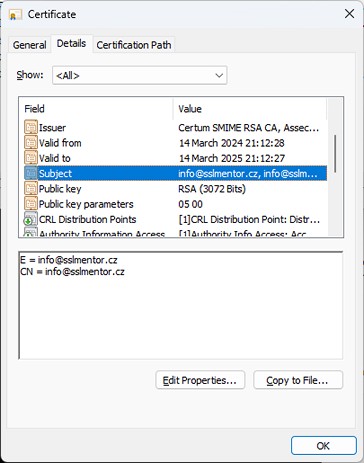Click the 14 March 2024 21:12:28 value
This screenshot has width=364, height=463.
[232, 143]
